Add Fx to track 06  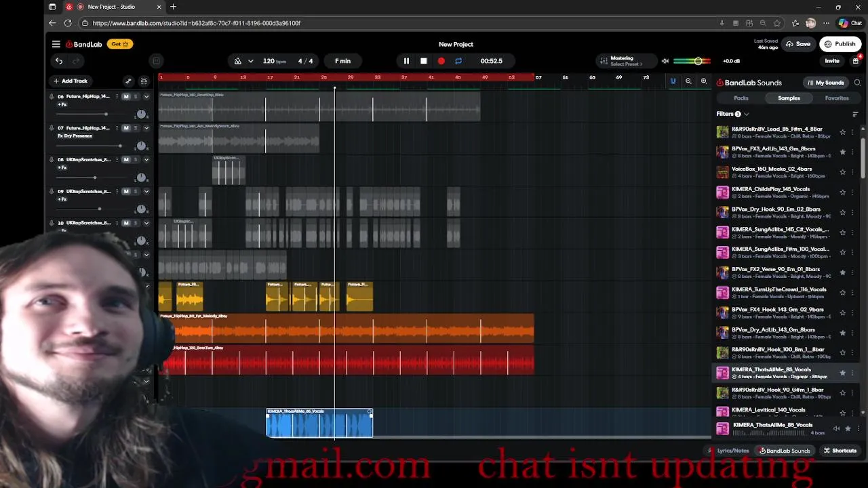click(62, 104)
